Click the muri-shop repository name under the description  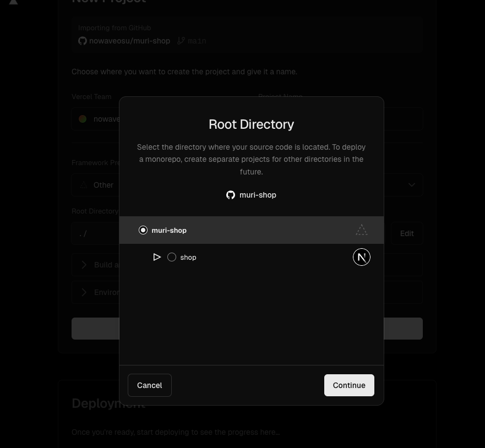pyautogui.click(x=258, y=195)
